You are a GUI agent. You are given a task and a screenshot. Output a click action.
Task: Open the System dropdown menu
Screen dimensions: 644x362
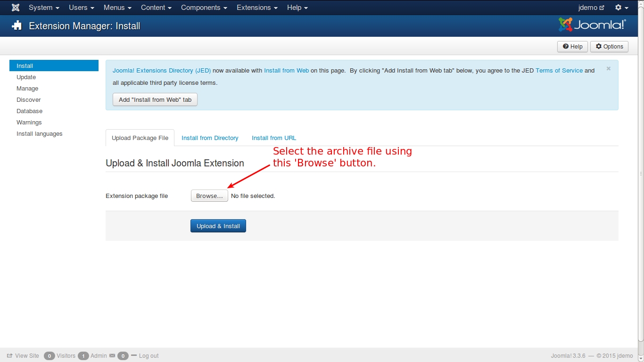click(44, 8)
